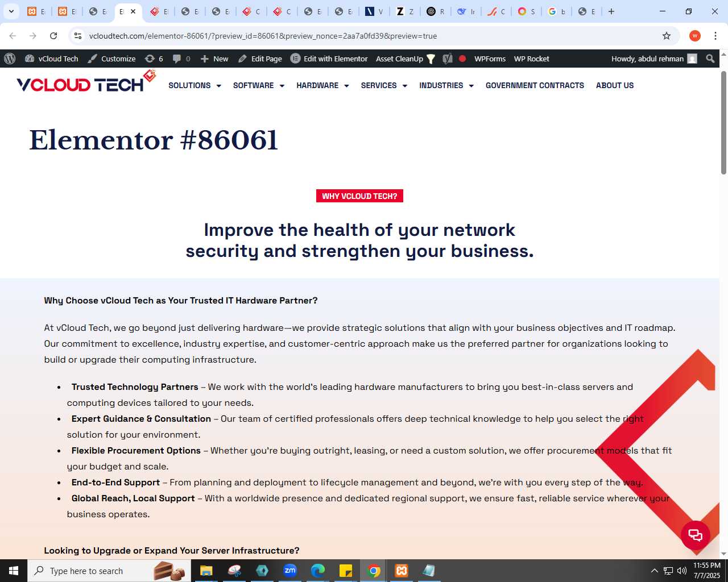Open the WordPress logo admin menu
Viewport: 728px width, 582px height.
pos(10,59)
